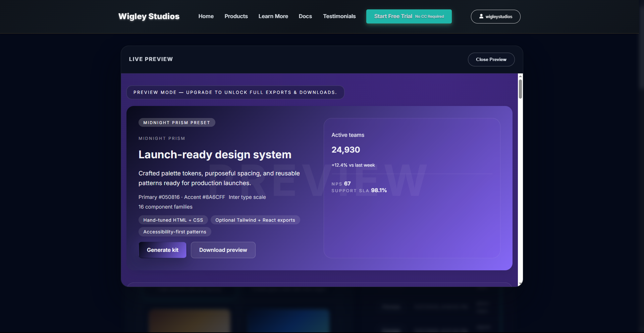Click Download preview
The width and height of the screenshot is (644, 333).
pyautogui.click(x=223, y=250)
